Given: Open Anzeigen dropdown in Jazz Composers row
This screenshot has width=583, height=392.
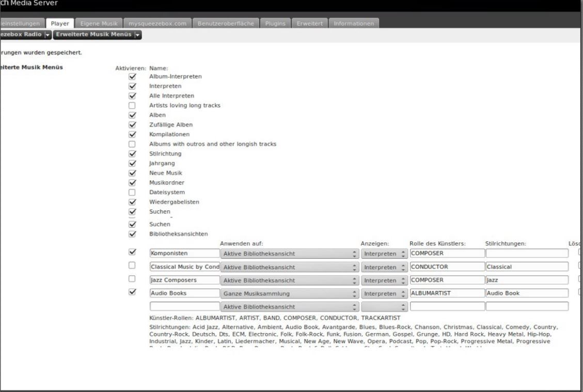Looking at the screenshot, I should 384,280.
